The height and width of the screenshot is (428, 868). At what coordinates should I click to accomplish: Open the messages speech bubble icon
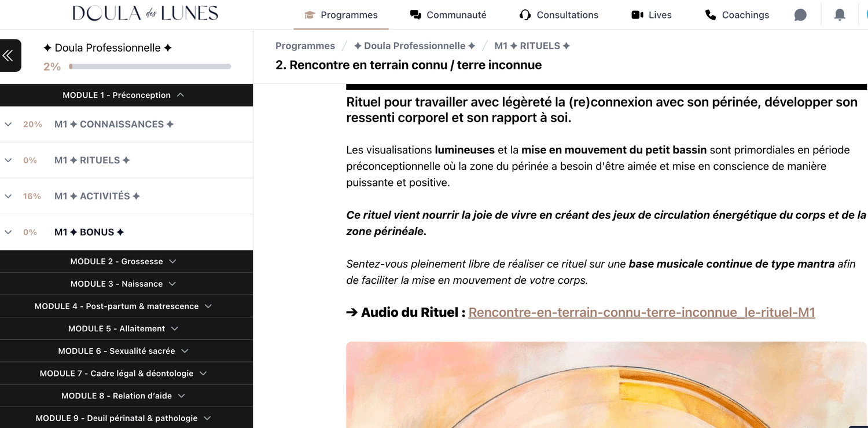click(800, 15)
